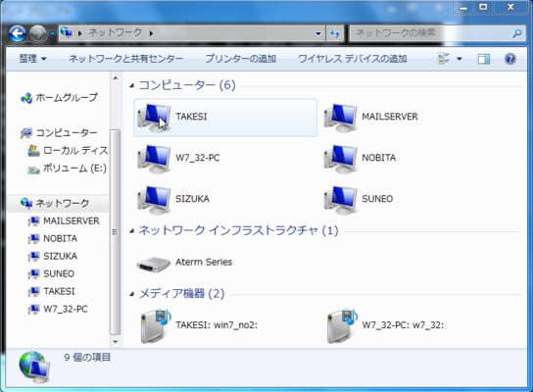Click the sidebar scrollbar thumb
Image resolution: width=533 pixels, height=392 pixels.
[x=116, y=232]
